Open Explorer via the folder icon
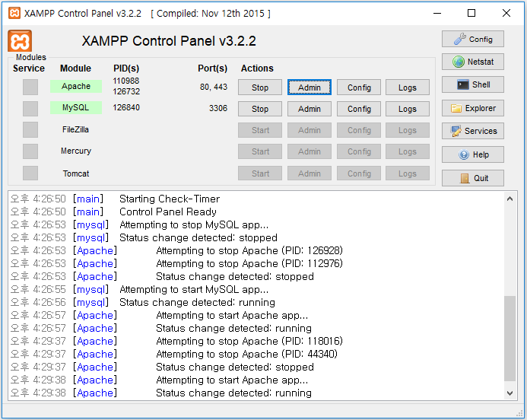 tap(472, 108)
